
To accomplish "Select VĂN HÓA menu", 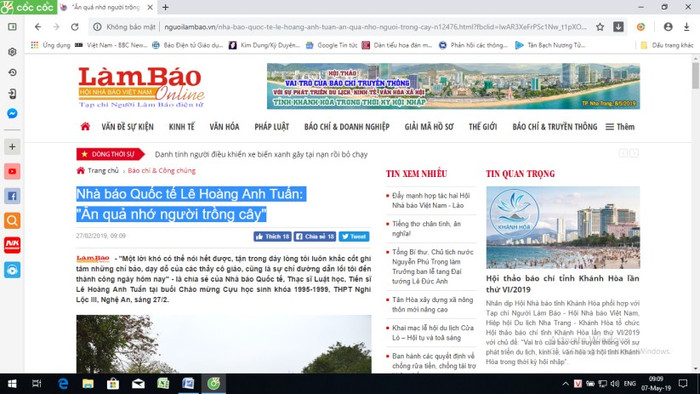I will [x=224, y=127].
